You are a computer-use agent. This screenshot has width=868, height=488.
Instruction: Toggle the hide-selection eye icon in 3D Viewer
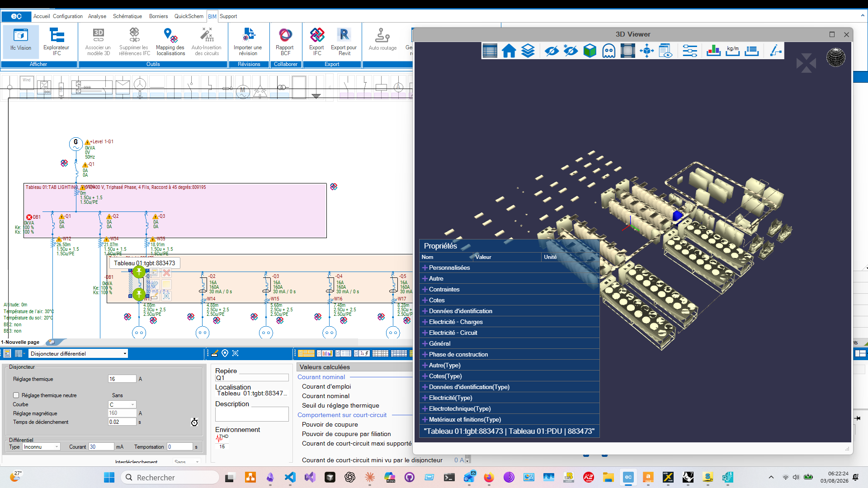pos(551,51)
